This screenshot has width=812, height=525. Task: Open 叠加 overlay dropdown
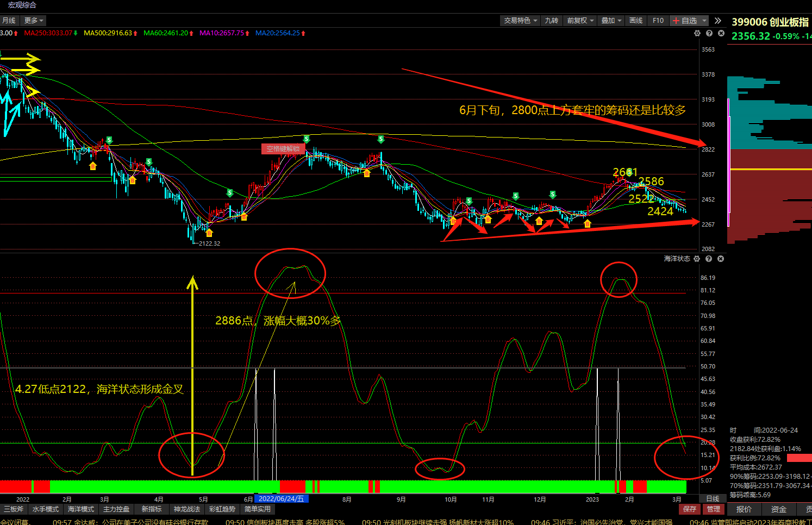(611, 21)
